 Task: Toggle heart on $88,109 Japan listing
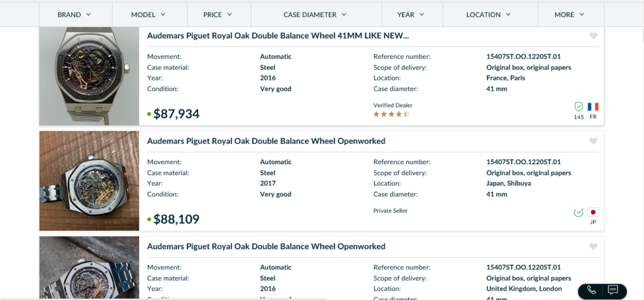pos(593,142)
